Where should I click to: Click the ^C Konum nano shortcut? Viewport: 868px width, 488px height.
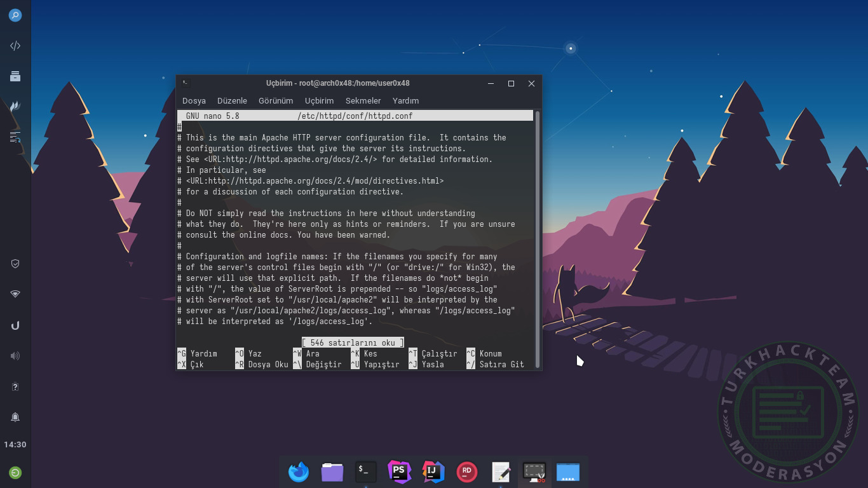[x=484, y=354]
